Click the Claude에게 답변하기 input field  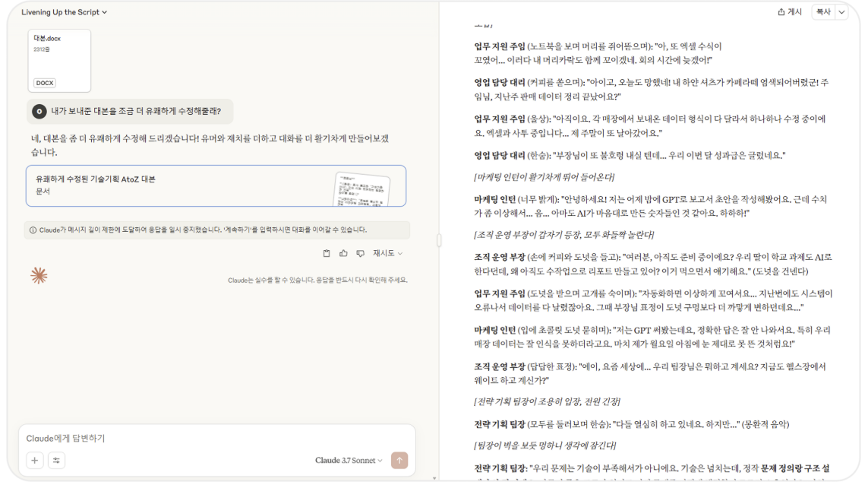[217, 438]
